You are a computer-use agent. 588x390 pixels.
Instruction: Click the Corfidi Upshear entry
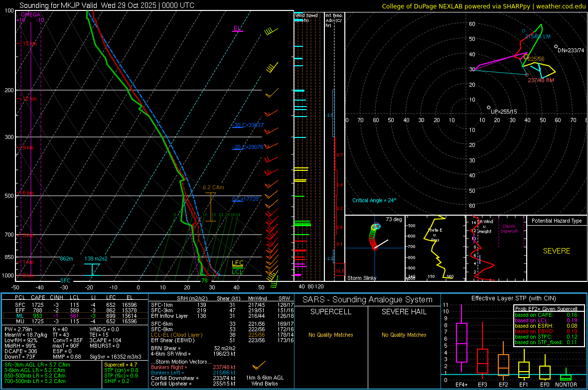pyautogui.click(x=193, y=384)
